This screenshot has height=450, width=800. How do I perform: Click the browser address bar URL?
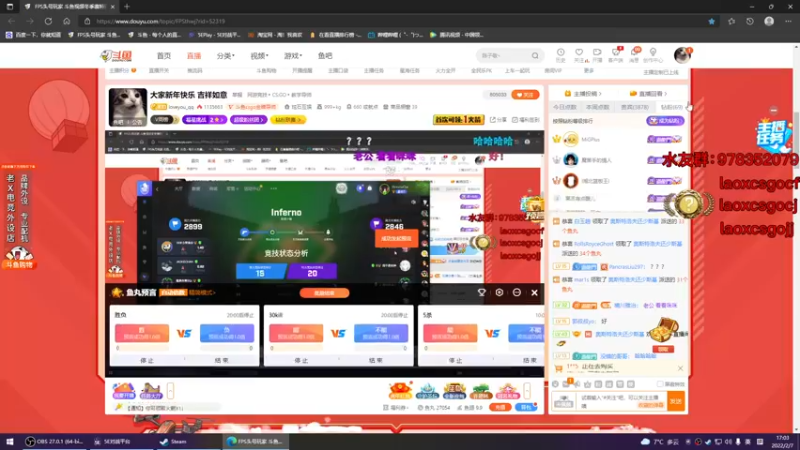pyautogui.click(x=161, y=21)
